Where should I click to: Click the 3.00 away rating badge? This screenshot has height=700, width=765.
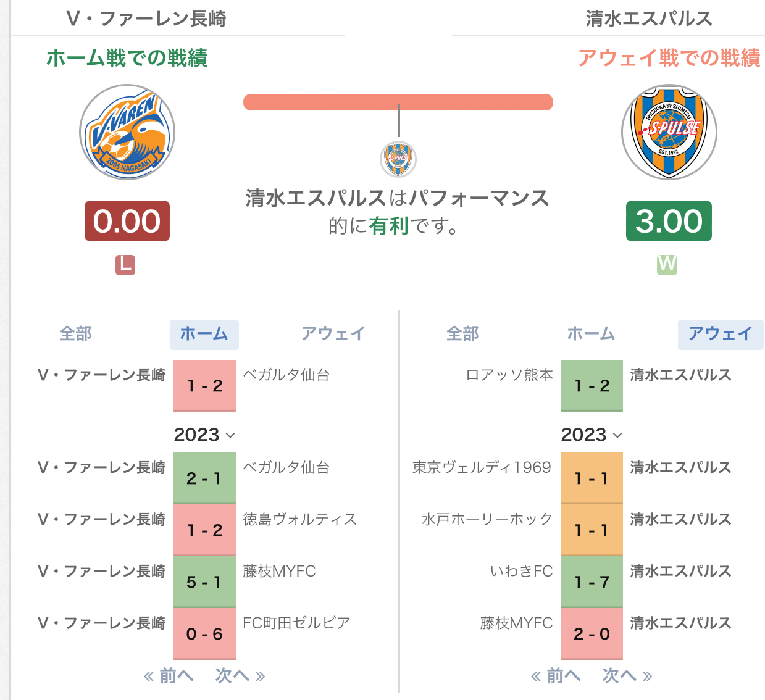tap(669, 221)
